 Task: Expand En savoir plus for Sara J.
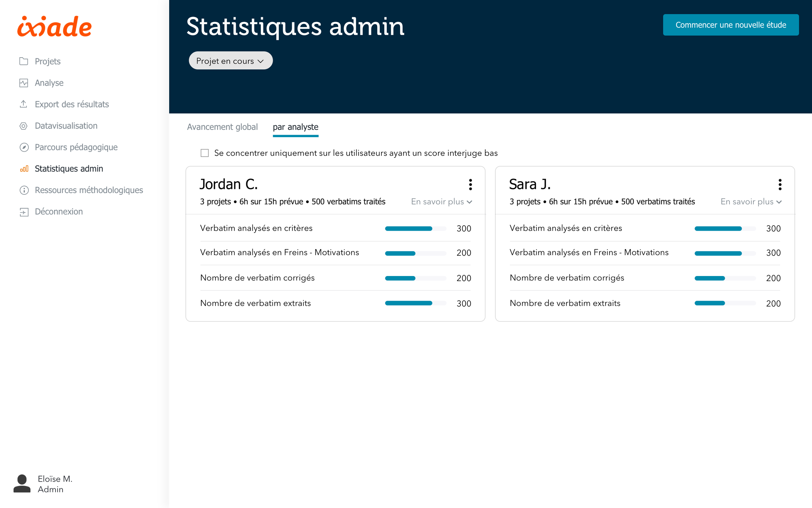tap(751, 202)
